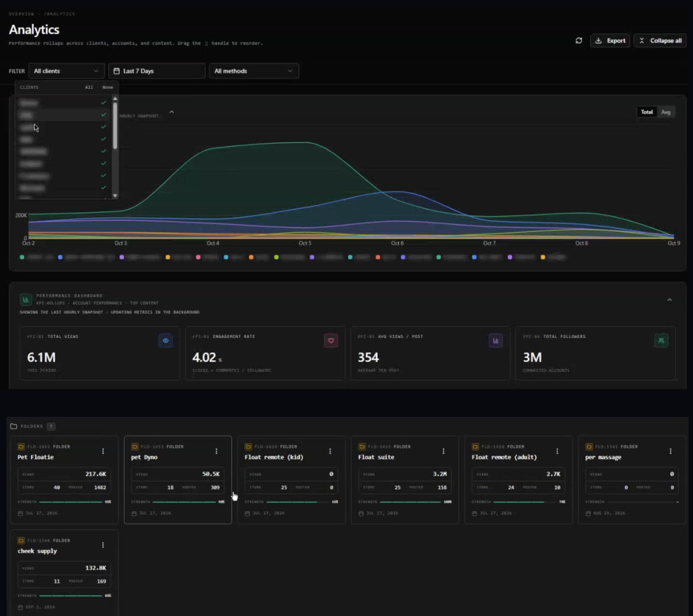Click the Float remote (adult) strength bar
Image resolution: width=693 pixels, height=616 pixels.
tap(525, 502)
